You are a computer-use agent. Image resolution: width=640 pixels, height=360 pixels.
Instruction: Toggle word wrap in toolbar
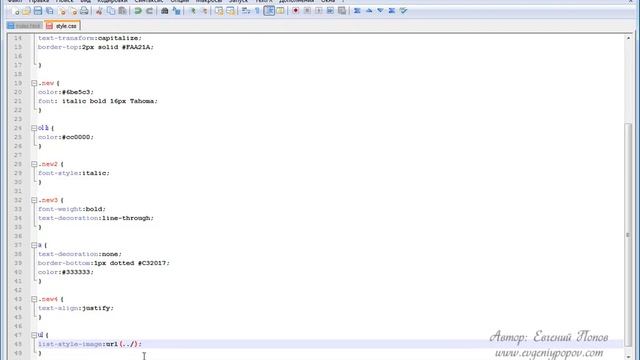[x=246, y=11]
